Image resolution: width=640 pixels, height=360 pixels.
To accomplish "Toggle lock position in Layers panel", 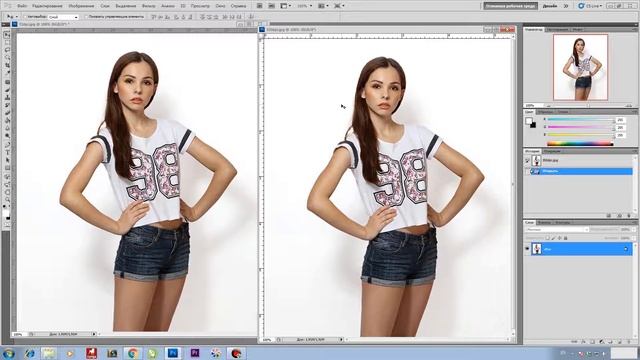I will pyautogui.click(x=560, y=238).
